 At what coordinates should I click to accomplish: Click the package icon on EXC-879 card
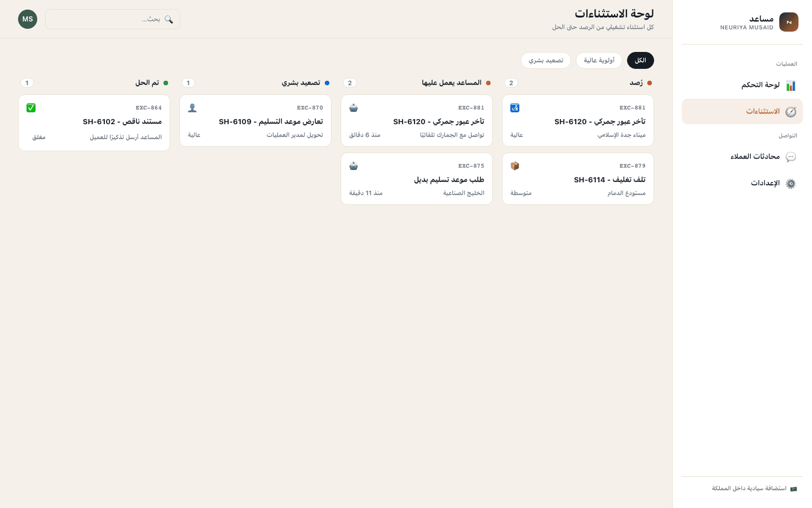515,166
